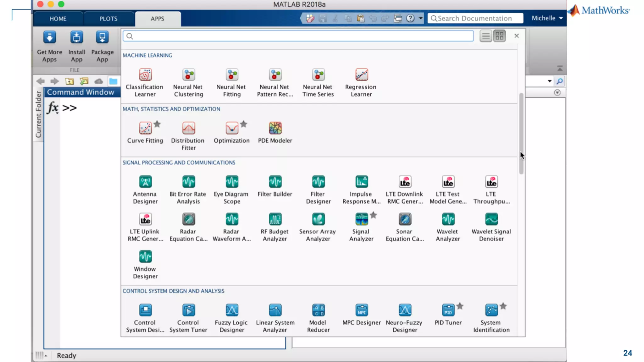Select the APPS tab
The height and width of the screenshot is (362, 644).
(158, 19)
